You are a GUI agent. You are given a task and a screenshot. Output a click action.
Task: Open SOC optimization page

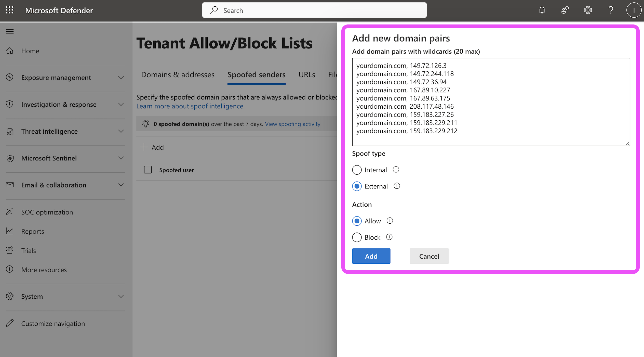click(x=47, y=212)
